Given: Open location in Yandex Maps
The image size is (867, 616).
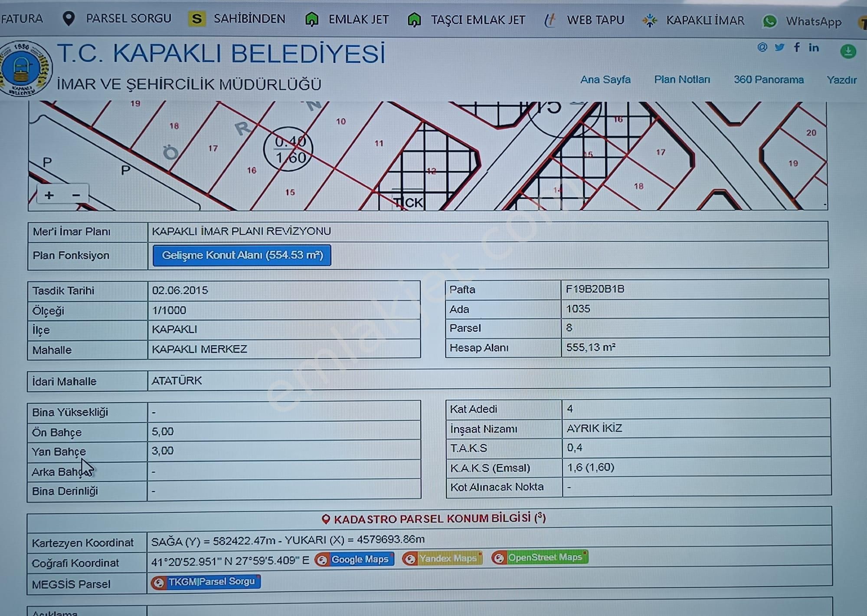Looking at the screenshot, I should pos(442,559).
